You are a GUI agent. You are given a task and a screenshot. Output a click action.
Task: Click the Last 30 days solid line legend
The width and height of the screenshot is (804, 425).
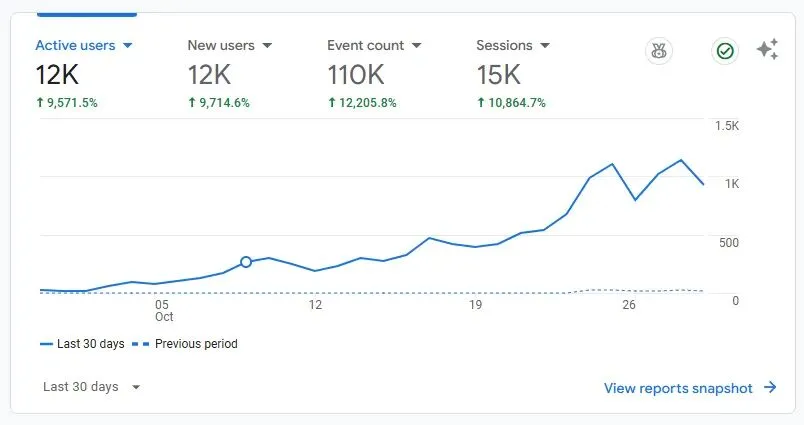(83, 344)
